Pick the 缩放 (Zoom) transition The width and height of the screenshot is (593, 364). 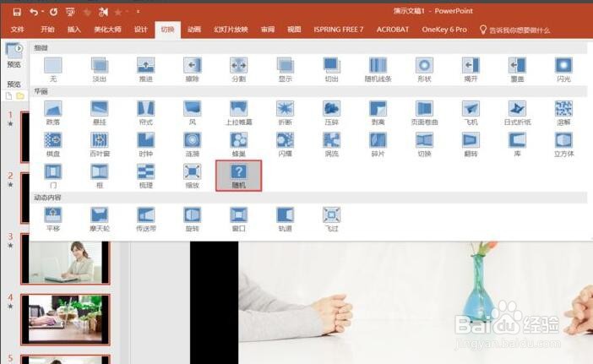pos(193,177)
